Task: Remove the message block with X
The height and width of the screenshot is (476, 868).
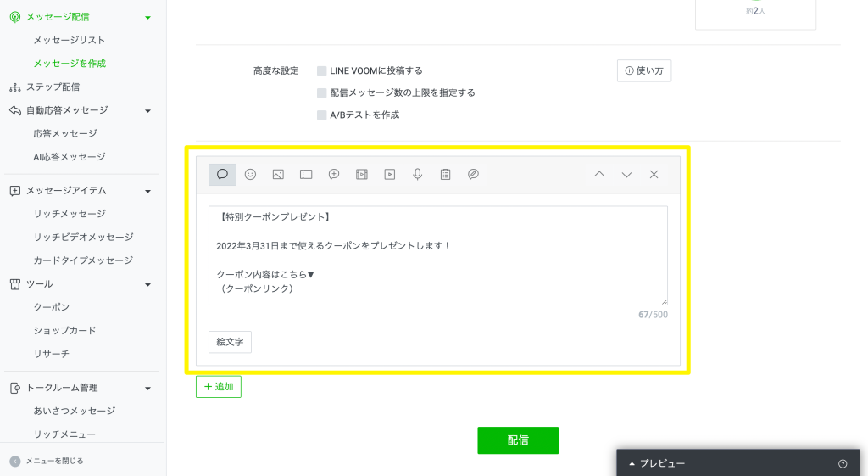Action: click(654, 175)
